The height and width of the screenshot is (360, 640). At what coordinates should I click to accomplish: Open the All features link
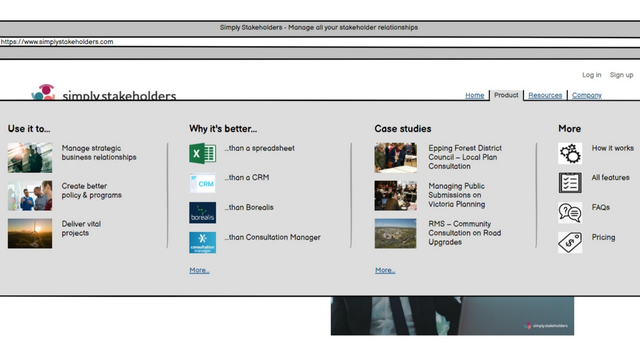[611, 178]
